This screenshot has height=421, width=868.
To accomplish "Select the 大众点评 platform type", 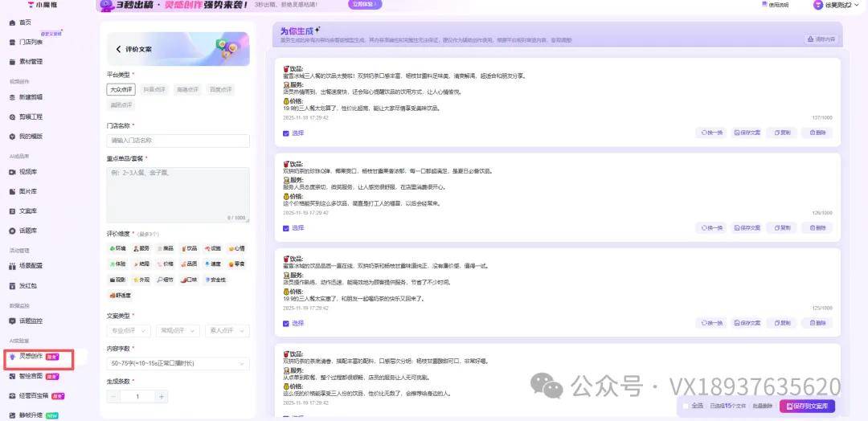I will [121, 90].
